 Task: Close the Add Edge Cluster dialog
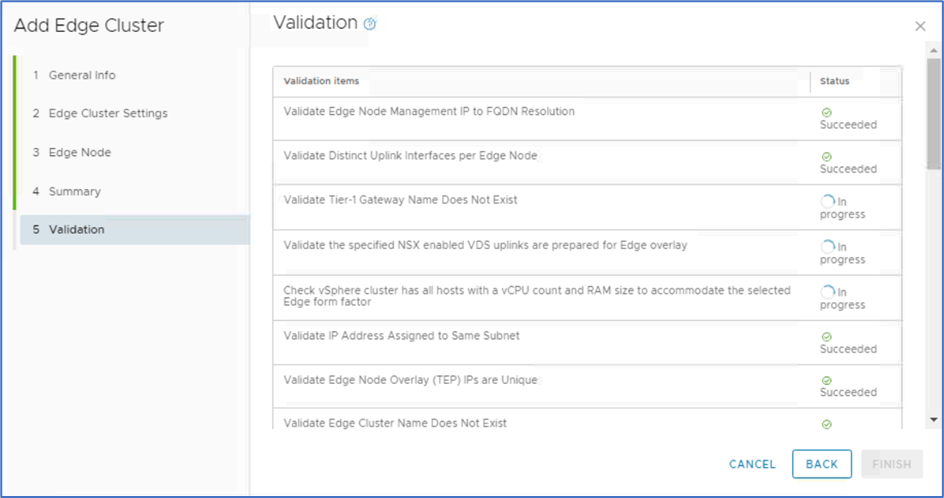[x=920, y=26]
